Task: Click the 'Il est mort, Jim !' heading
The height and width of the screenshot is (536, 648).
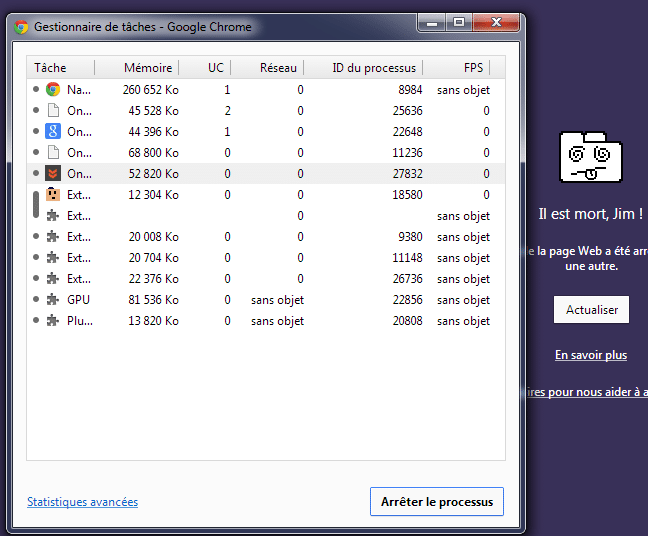Action: pyautogui.click(x=591, y=214)
